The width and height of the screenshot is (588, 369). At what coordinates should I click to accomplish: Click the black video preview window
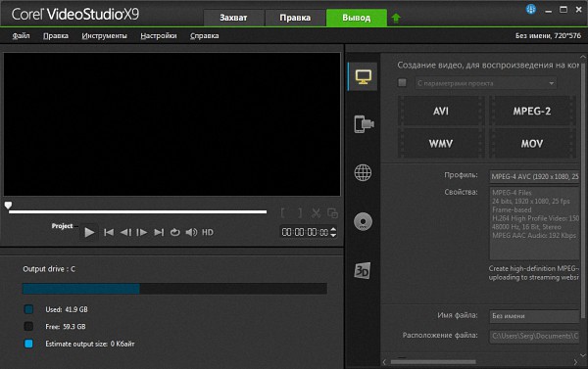click(x=172, y=124)
